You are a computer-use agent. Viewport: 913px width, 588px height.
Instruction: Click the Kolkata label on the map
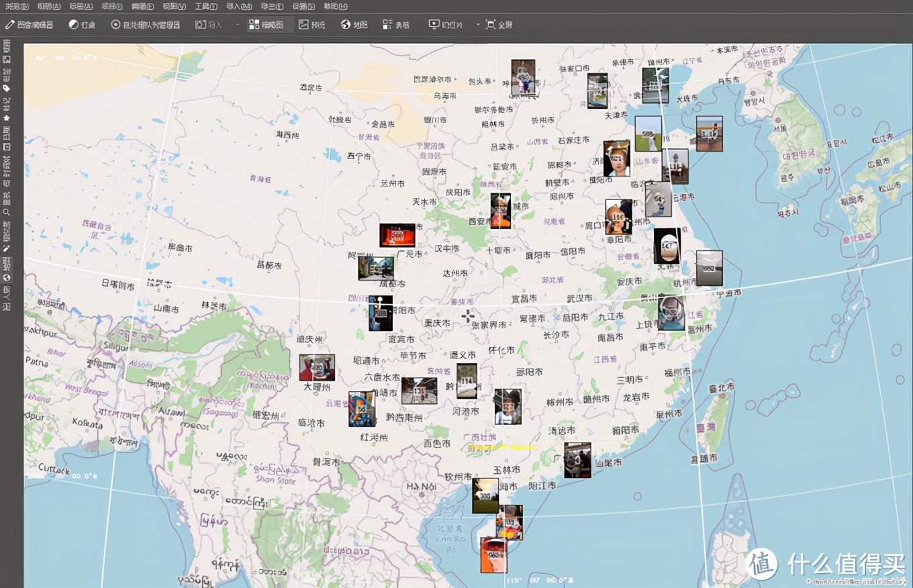tap(88, 424)
